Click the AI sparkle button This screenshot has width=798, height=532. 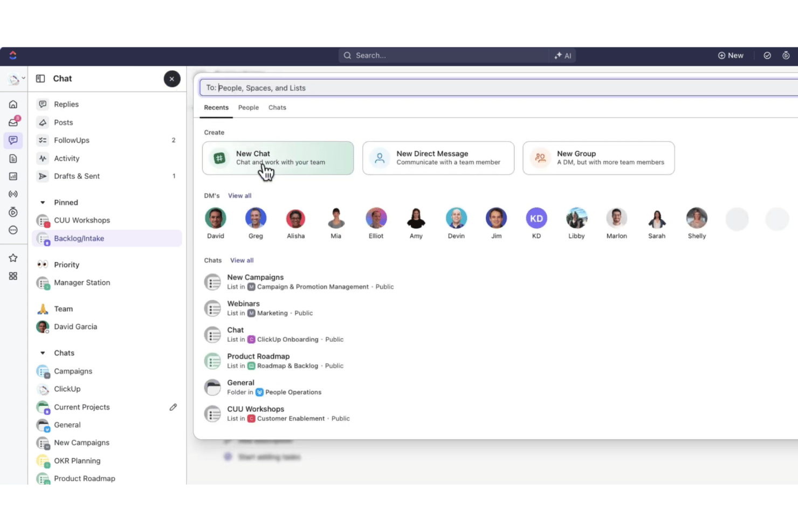click(x=562, y=56)
